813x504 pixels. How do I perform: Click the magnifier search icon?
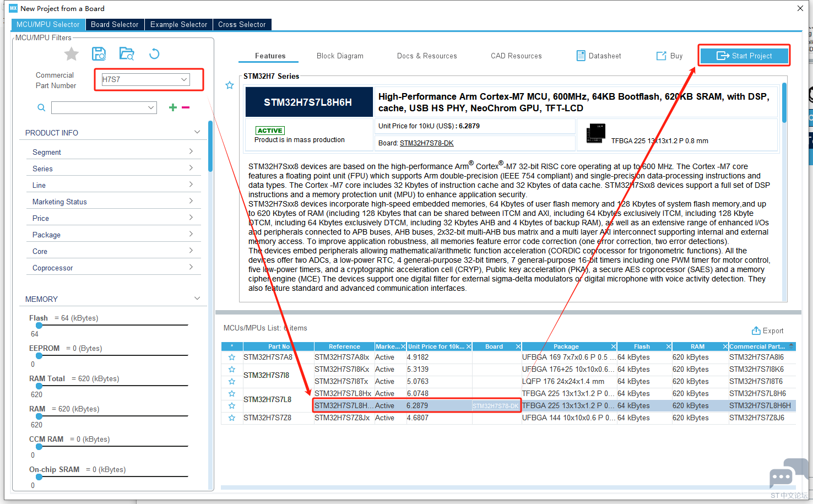[x=41, y=107]
